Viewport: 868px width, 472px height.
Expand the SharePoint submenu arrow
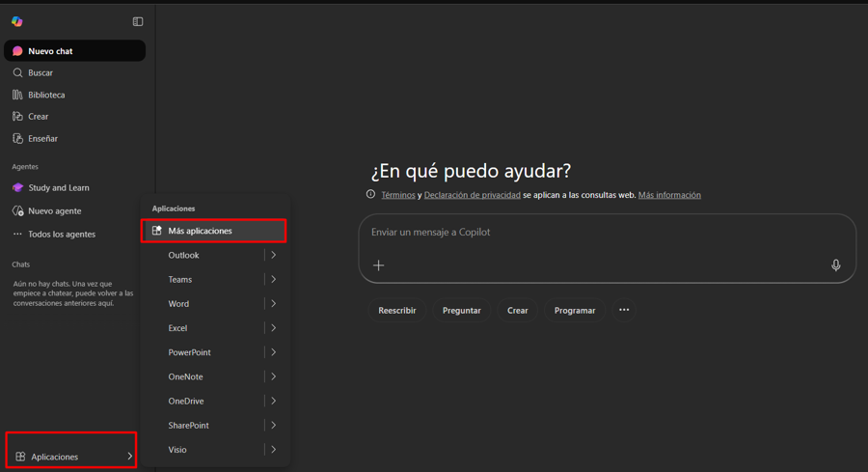tap(274, 426)
